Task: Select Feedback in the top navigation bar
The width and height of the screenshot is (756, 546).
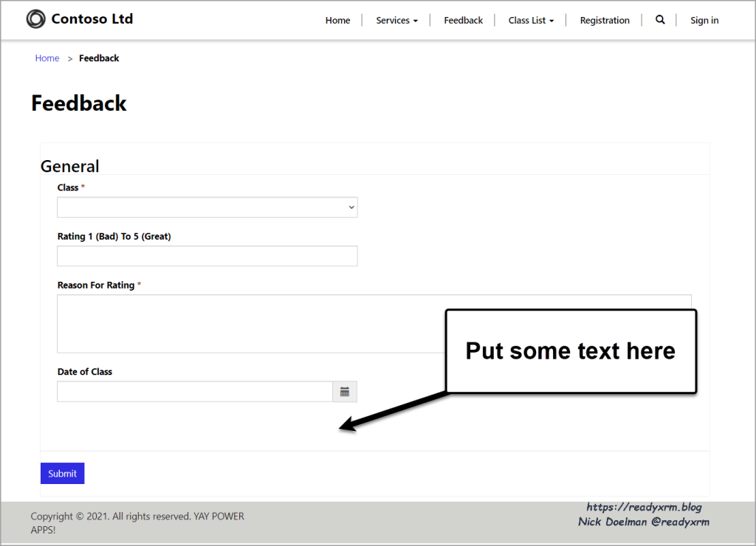Action: 463,21
